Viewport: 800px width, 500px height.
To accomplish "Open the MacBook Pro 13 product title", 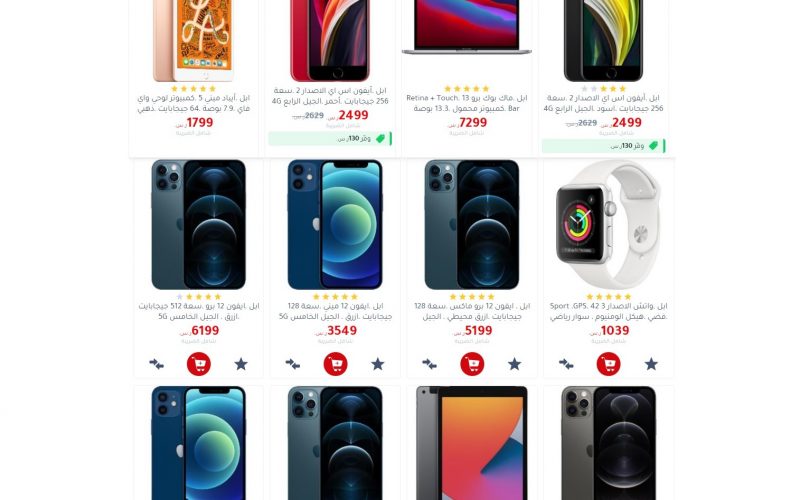I will [x=466, y=103].
